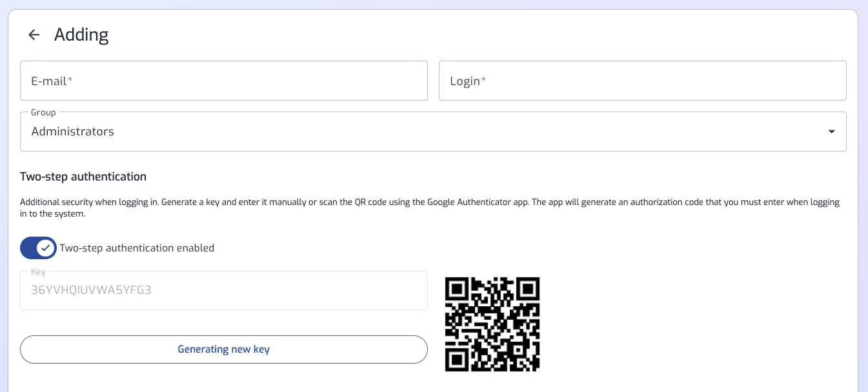Open the Group dropdown showing Administrators
The height and width of the screenshot is (392, 868).
tap(433, 132)
